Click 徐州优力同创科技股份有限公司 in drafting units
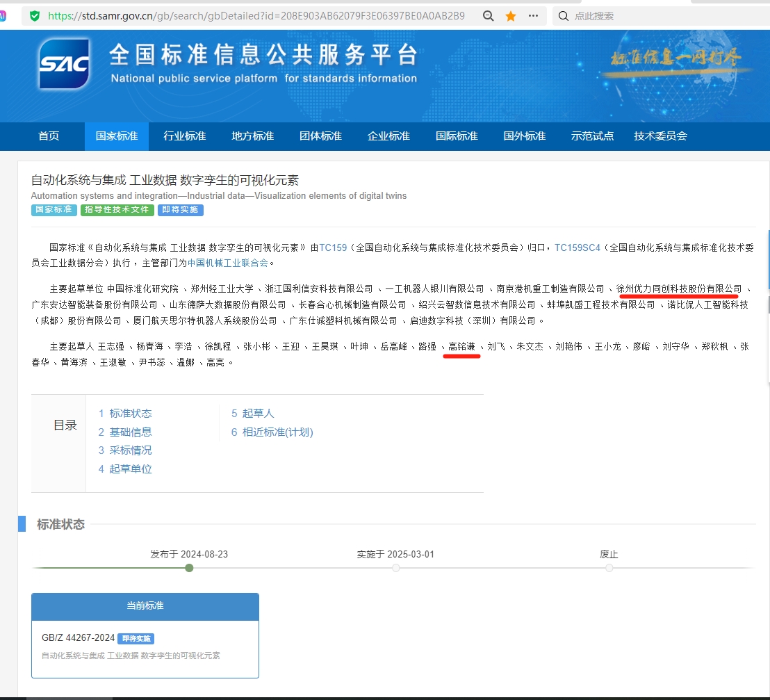 point(679,289)
